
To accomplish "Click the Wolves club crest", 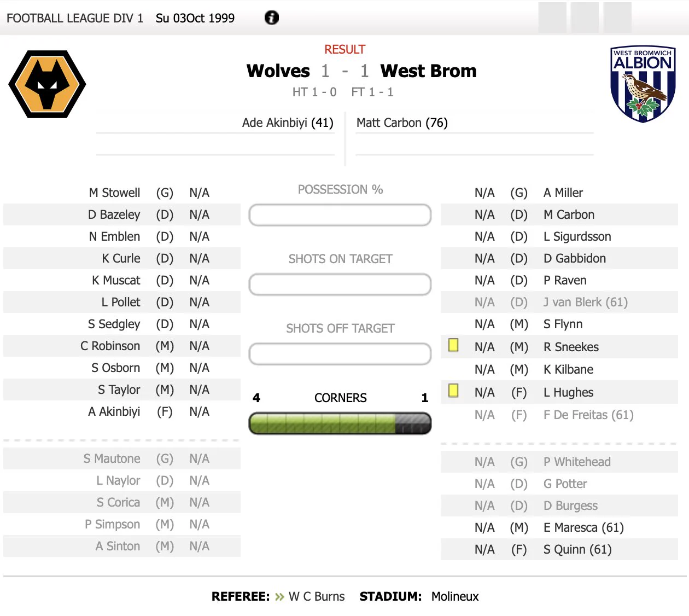I will coord(47,84).
